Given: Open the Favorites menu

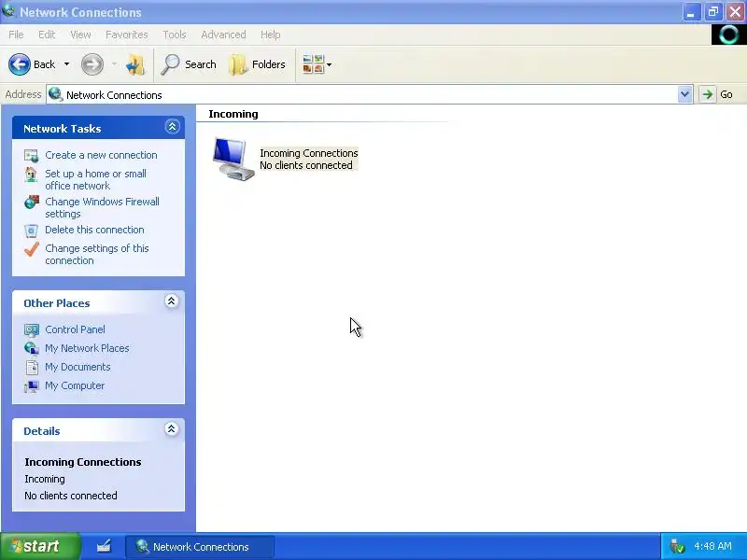Looking at the screenshot, I should point(127,35).
